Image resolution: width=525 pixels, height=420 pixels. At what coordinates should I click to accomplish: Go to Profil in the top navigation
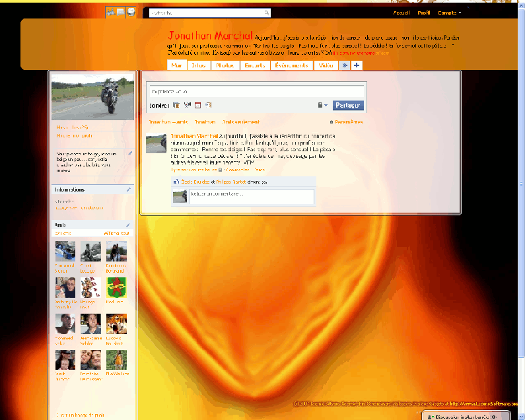[x=423, y=13]
